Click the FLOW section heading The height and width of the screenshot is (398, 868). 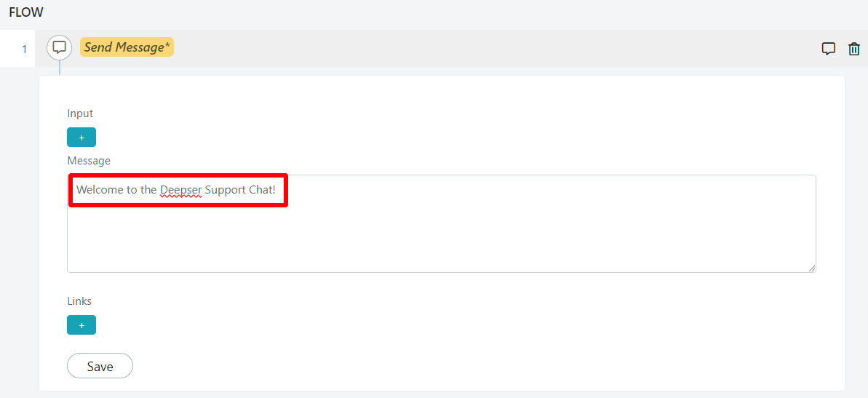pyautogui.click(x=26, y=12)
